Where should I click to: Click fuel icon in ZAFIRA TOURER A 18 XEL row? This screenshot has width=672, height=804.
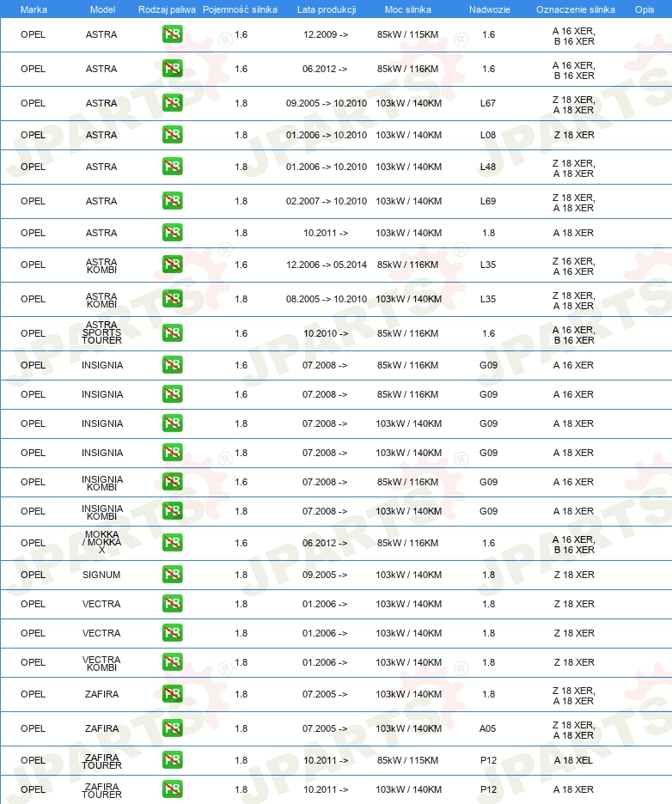173,760
